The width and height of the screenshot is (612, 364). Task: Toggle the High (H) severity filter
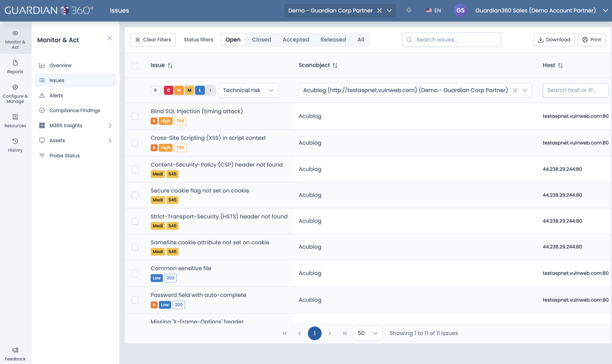[x=179, y=90]
